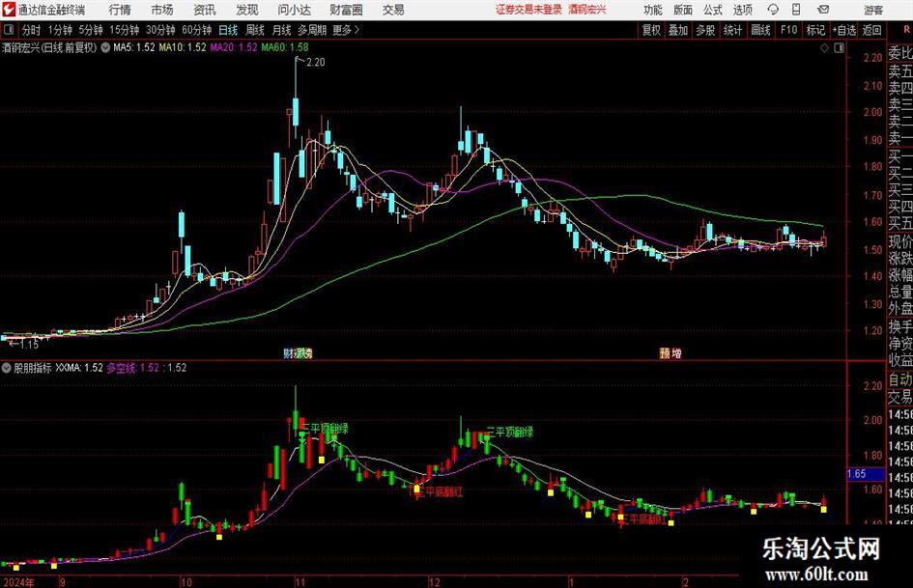The image size is (913, 588).
Task: Click the MA5: 1.52 label
Action: pos(134,47)
